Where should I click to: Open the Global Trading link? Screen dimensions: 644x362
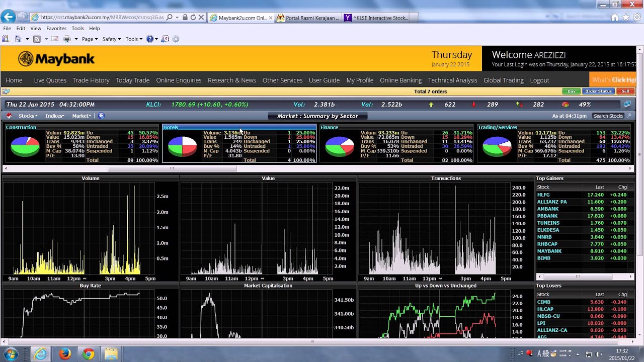503,80
